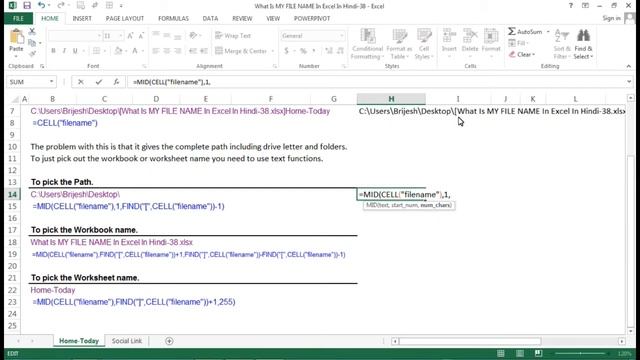The image size is (640, 360).
Task: Align text to the right
Action: pos(178,51)
